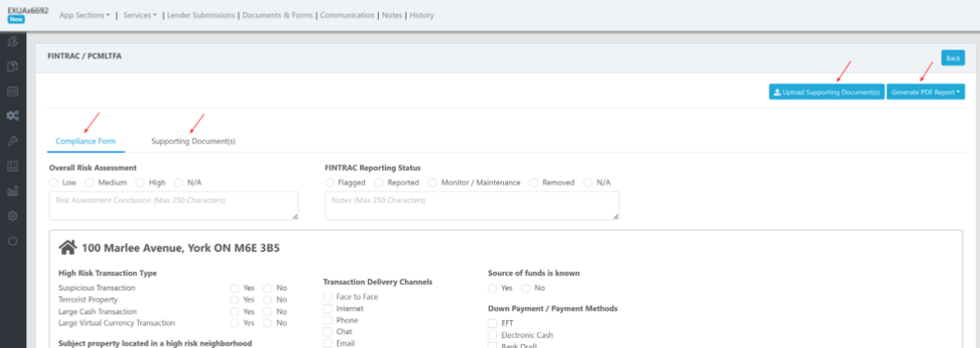Viewport: 980px width, 348px height.
Task: Open Lender Submissions in the top menu
Action: click(x=202, y=15)
